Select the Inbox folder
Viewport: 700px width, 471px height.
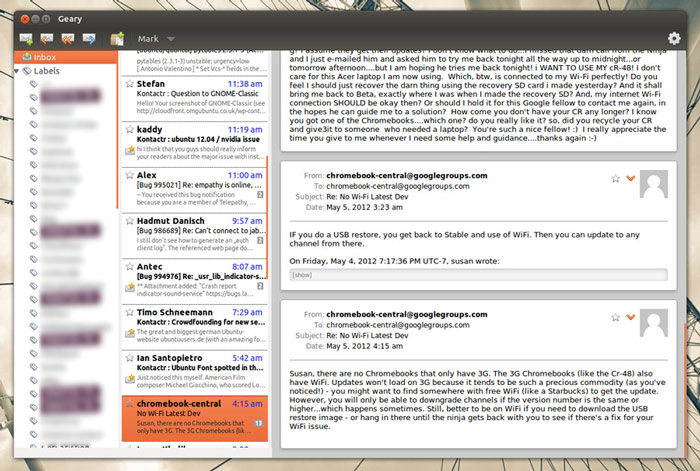coord(45,58)
